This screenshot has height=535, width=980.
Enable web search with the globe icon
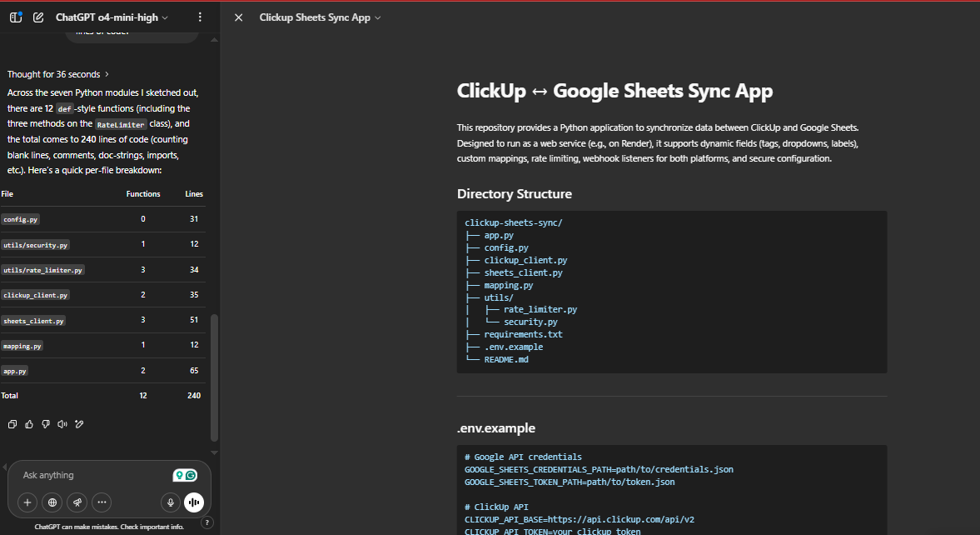click(52, 502)
